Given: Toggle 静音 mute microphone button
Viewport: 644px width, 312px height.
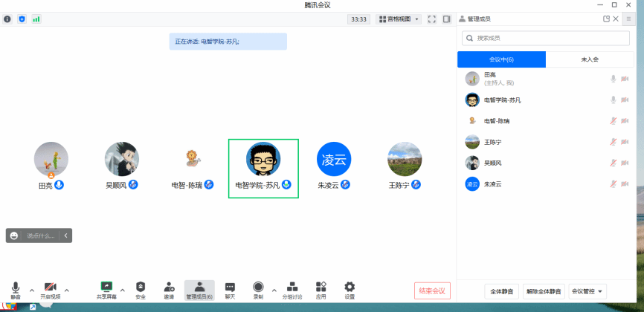Looking at the screenshot, I should click(16, 287).
